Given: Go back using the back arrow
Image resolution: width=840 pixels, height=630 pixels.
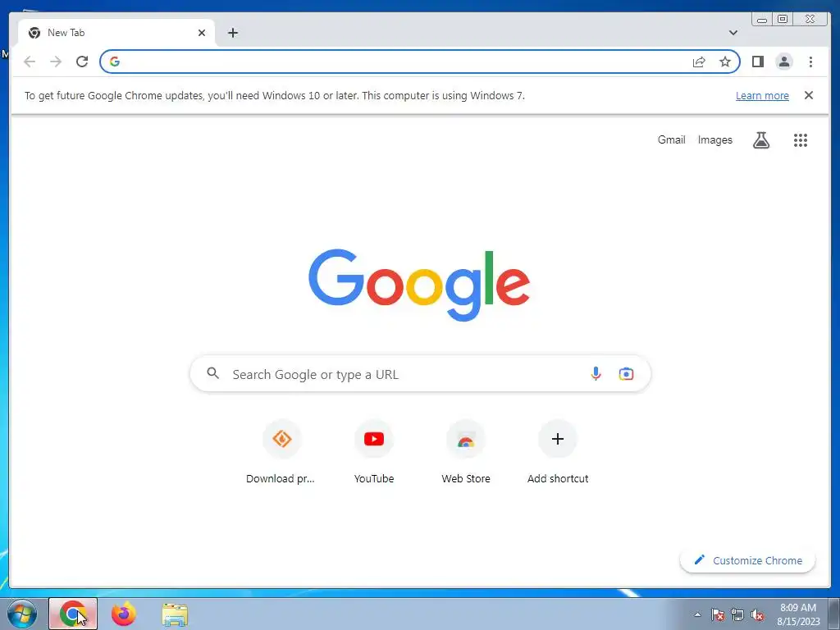Looking at the screenshot, I should click(x=30, y=62).
